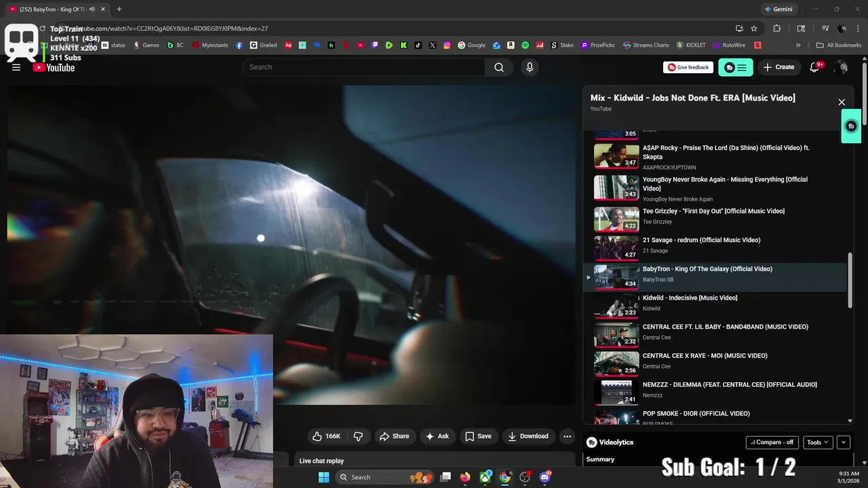Focus the YouTube search field

pos(363,67)
